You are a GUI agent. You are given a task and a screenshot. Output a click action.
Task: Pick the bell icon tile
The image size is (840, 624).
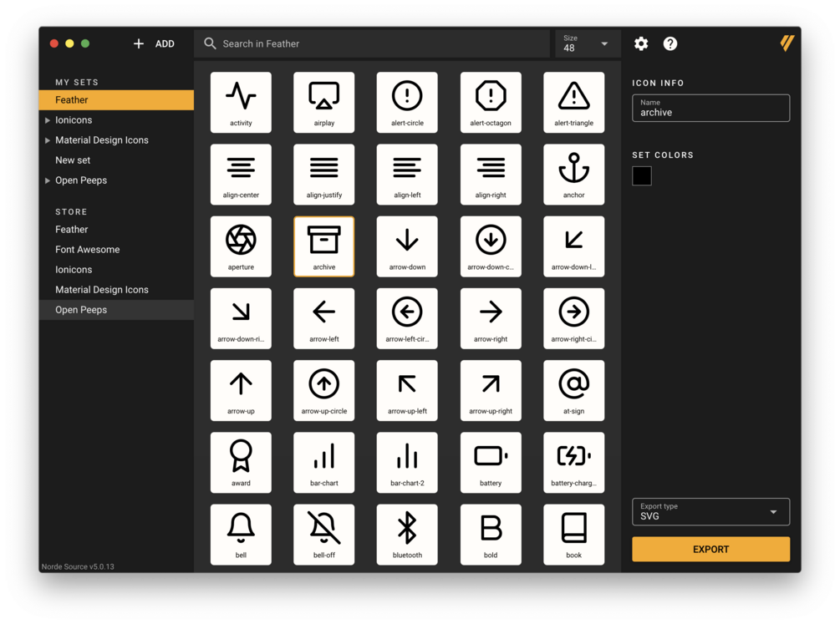[x=241, y=535]
